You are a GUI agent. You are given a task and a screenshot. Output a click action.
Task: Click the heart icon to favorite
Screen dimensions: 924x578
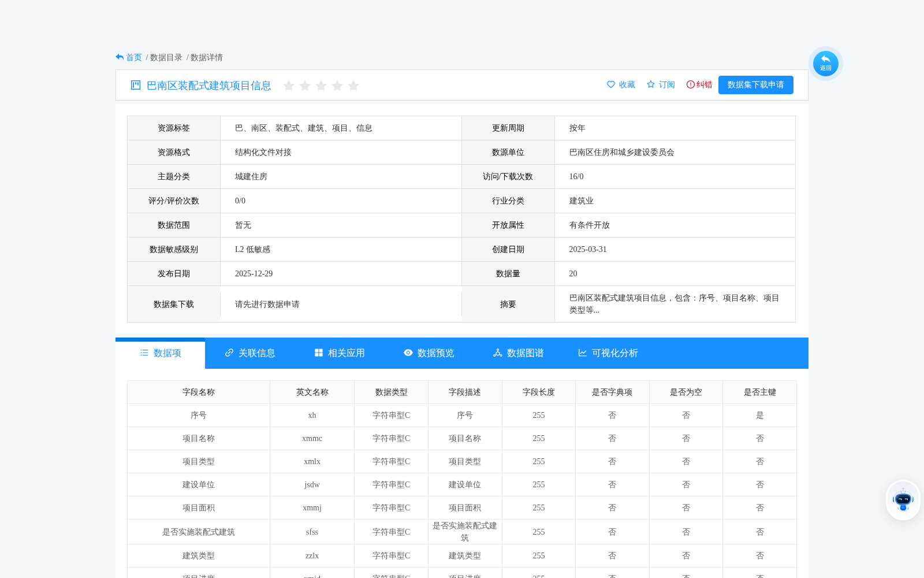point(611,84)
